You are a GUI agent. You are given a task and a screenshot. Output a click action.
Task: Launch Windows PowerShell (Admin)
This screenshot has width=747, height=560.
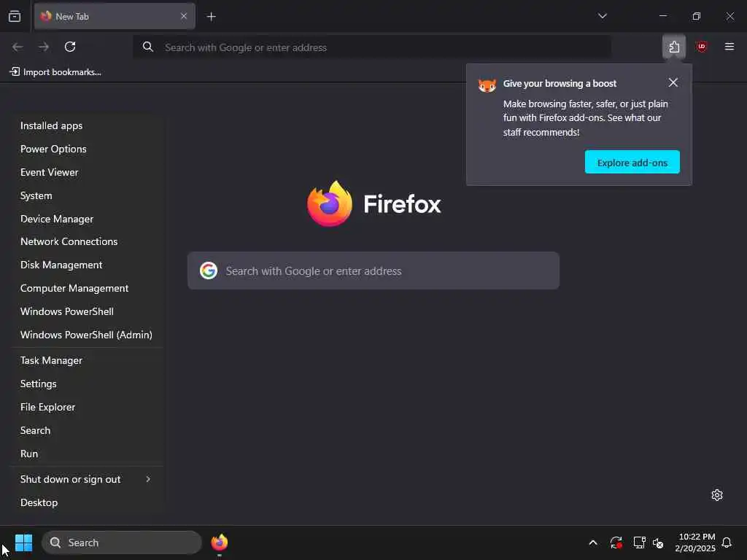[87, 335]
